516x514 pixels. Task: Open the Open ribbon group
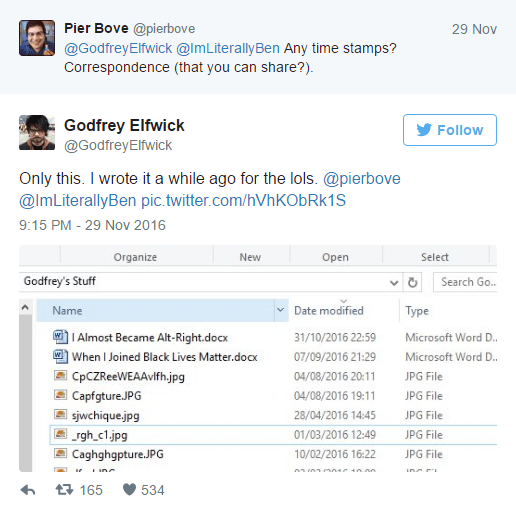click(335, 257)
